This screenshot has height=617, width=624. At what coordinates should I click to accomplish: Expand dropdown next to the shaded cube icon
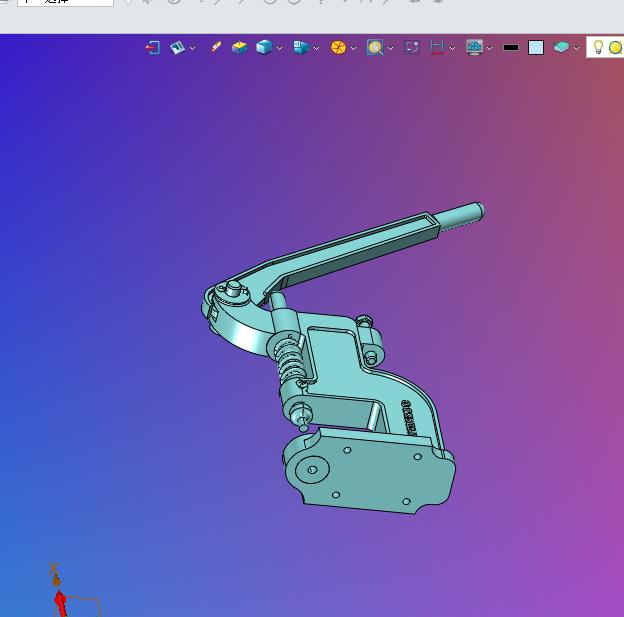[x=279, y=48]
